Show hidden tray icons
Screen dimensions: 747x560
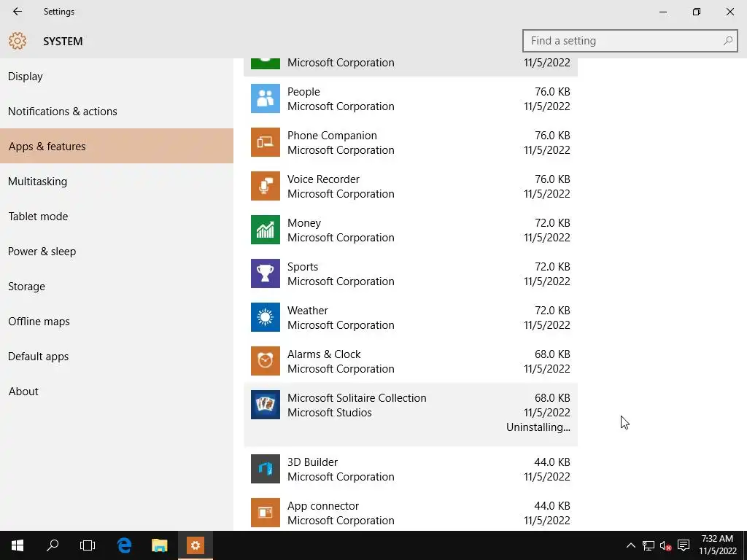(631, 545)
